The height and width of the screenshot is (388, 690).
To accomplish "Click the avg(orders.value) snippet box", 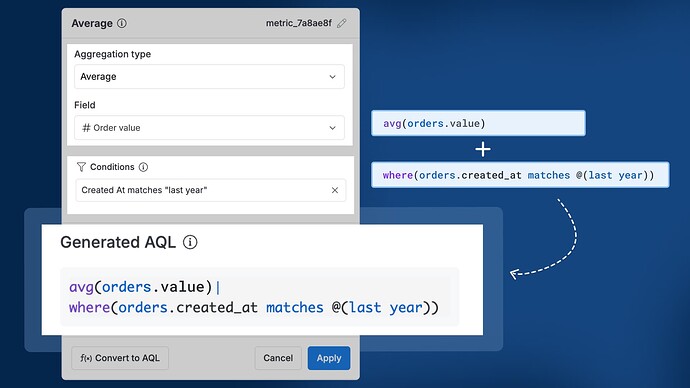I will [x=478, y=123].
